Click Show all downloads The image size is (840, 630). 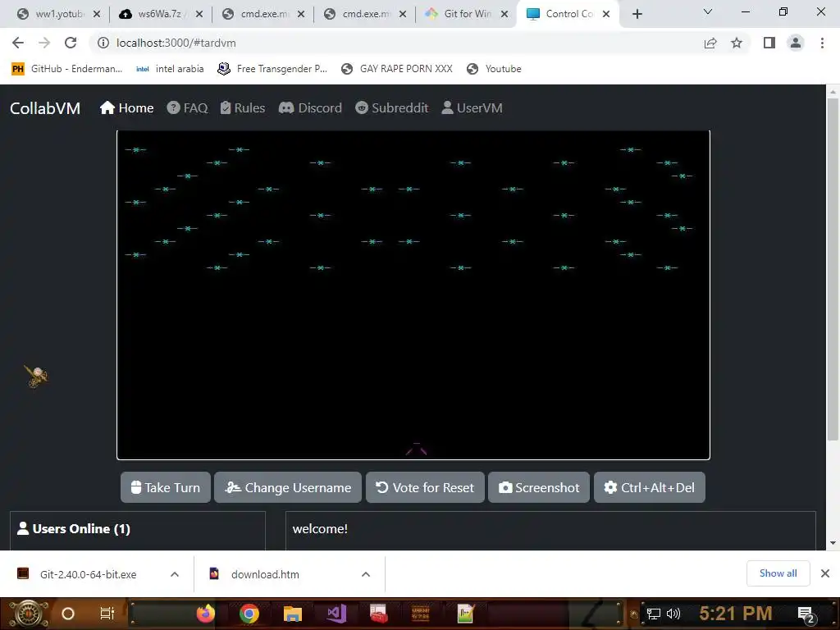coord(778,573)
